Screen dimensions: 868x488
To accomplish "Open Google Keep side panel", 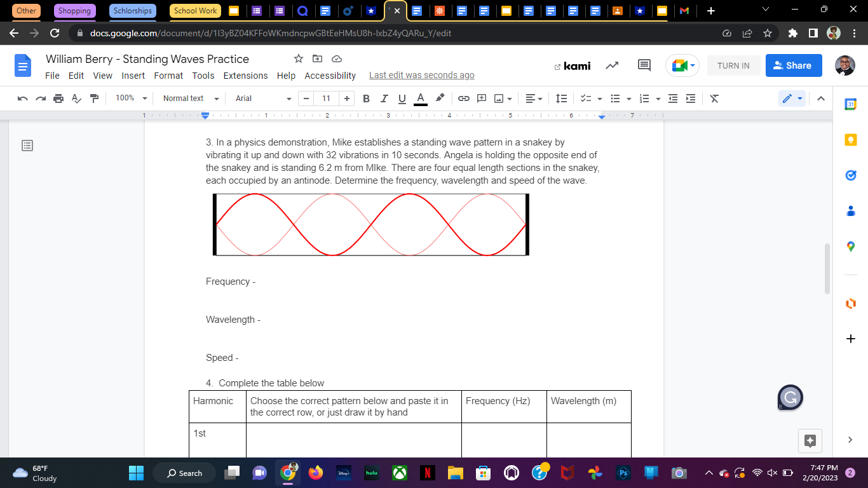I will [851, 140].
